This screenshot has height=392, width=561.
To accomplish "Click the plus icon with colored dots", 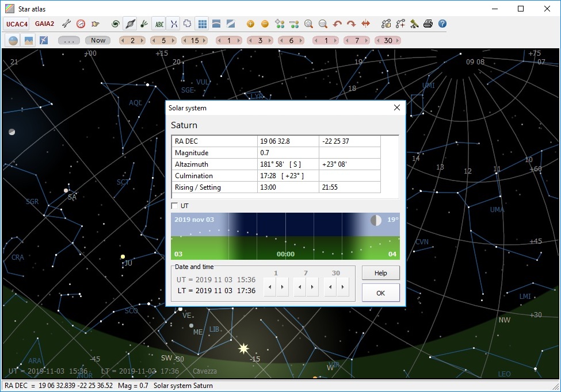I will pyautogui.click(x=280, y=24).
